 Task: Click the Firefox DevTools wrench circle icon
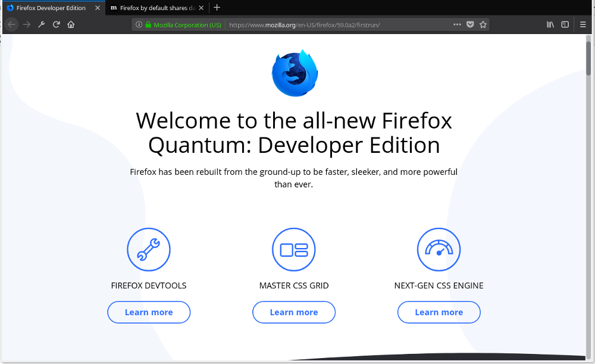[149, 249]
